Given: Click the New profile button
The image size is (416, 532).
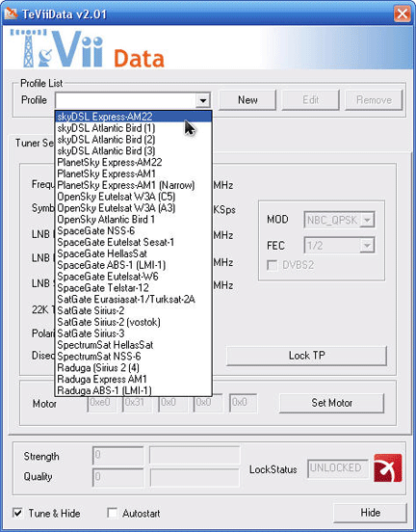Looking at the screenshot, I should (x=247, y=100).
